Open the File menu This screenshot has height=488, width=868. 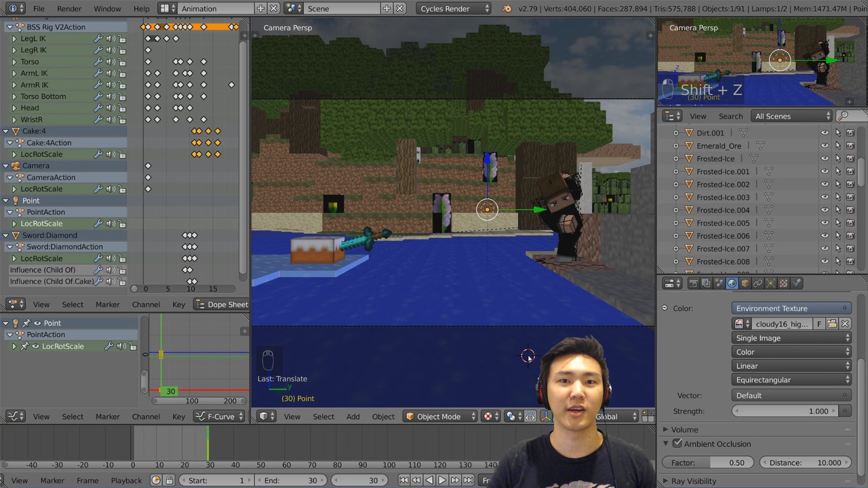39,9
